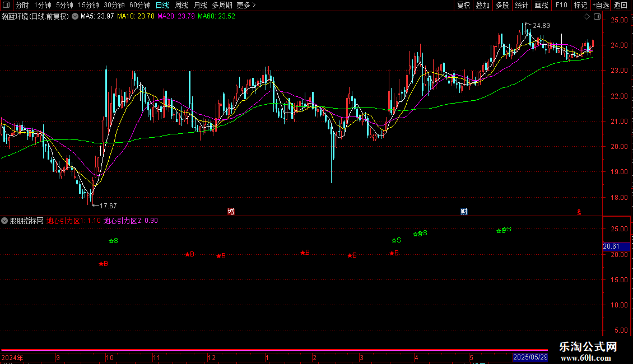Image resolution: width=633 pixels, height=364 pixels.
Task: Select the 30分钟 period
Action: (114, 5)
